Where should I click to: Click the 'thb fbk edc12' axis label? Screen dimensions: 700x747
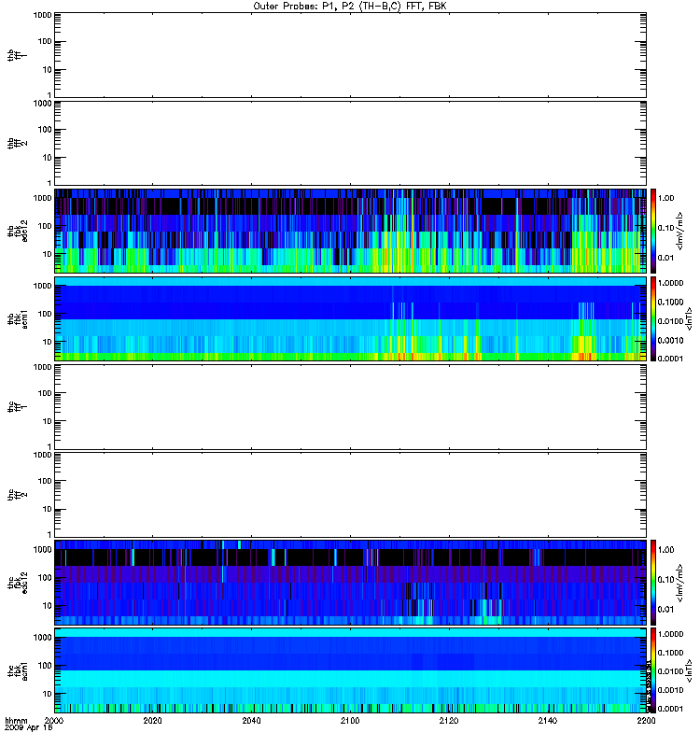tap(17, 231)
